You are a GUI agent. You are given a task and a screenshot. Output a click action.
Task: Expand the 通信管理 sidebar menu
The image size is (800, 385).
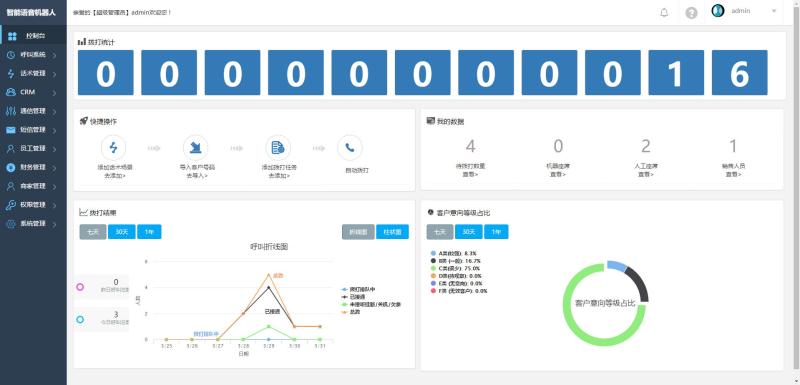coord(34,111)
